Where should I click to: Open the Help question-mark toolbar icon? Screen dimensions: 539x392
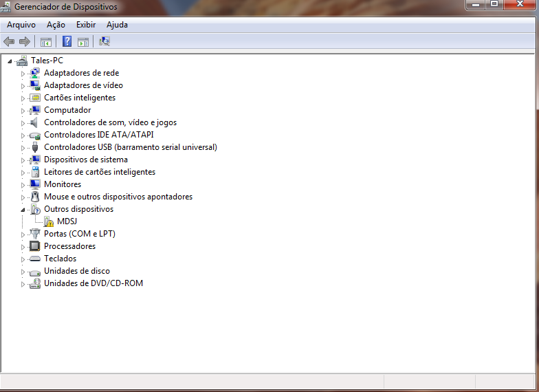click(67, 41)
